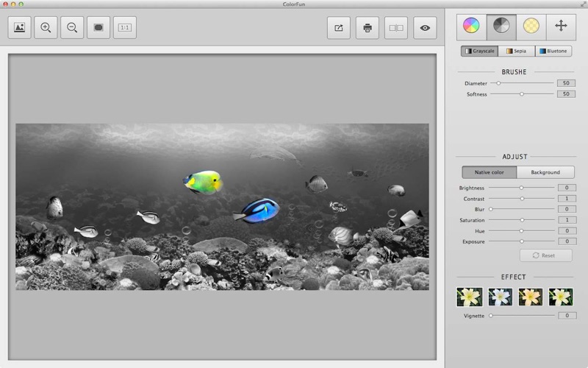The height and width of the screenshot is (368, 588).
Task: Select the transparent eraser circle mode
Action: [x=531, y=26]
